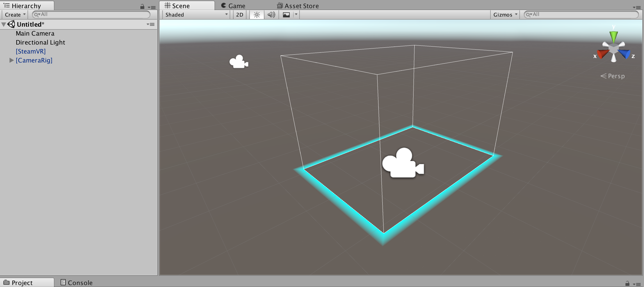
Task: Click the orientation gizmo center cube
Action: (614, 49)
